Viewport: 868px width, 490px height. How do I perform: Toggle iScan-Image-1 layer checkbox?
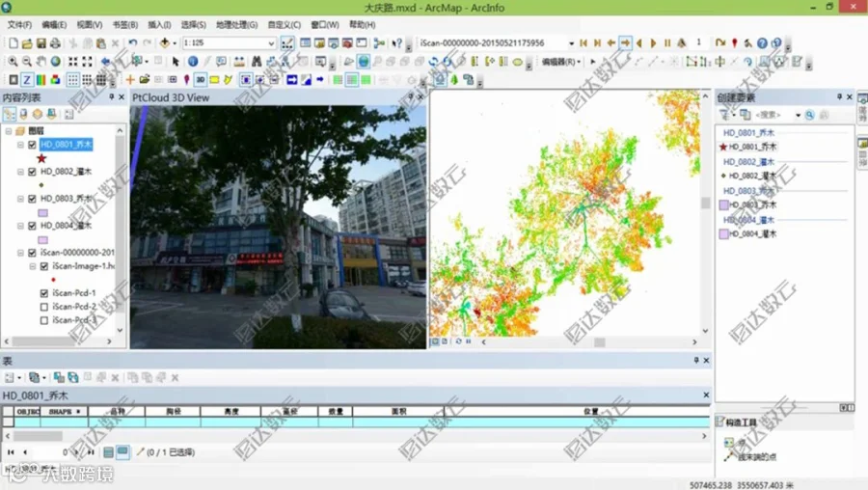[x=44, y=266]
